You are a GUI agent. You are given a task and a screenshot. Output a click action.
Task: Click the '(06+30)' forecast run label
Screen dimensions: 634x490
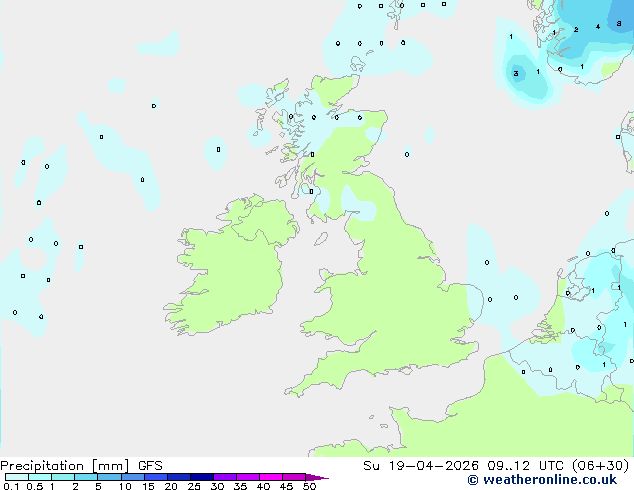point(600,466)
